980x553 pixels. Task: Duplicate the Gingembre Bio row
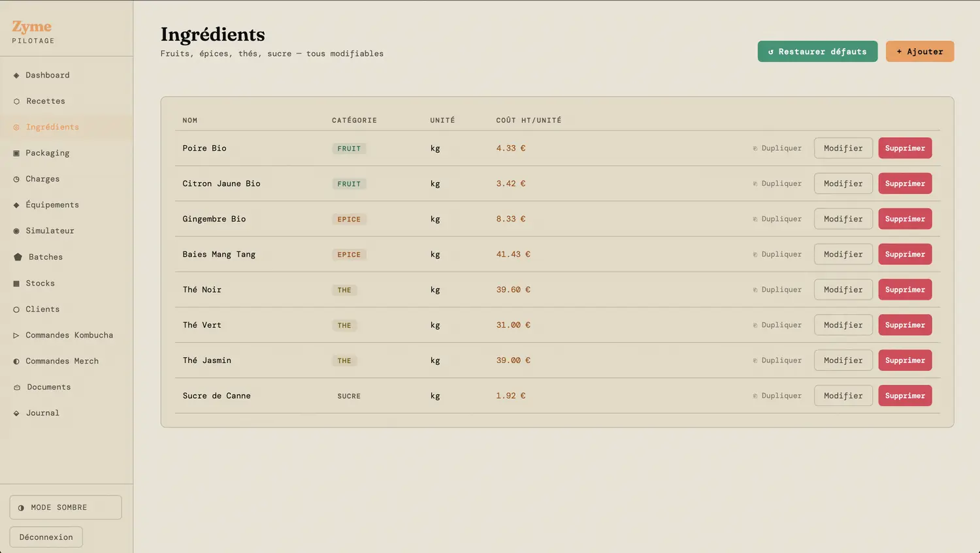click(777, 219)
